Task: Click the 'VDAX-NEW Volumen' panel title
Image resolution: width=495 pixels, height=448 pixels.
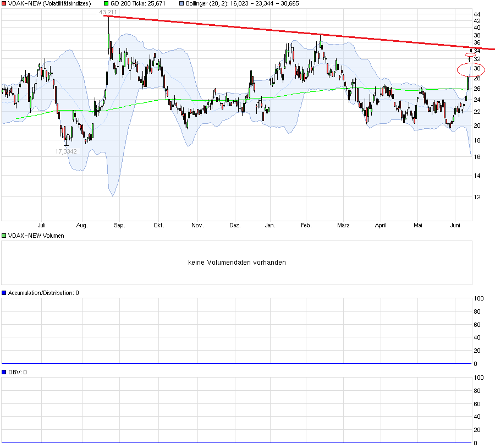Action: click(36, 236)
